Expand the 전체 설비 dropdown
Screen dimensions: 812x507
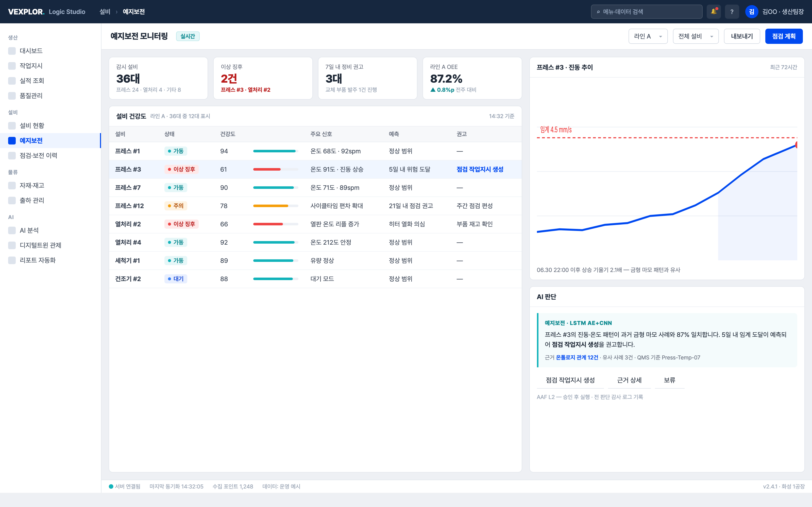tap(696, 36)
